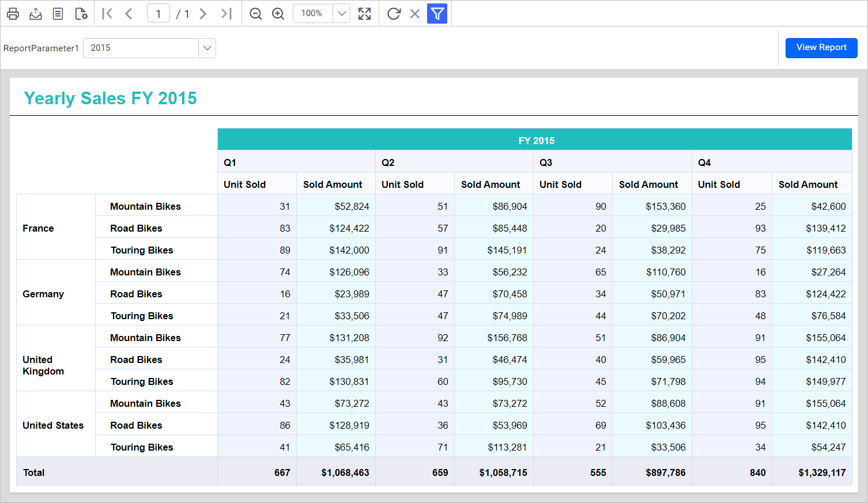Click United States Road Bikes row label
The height and width of the screenshot is (503, 868).
pyautogui.click(x=136, y=425)
